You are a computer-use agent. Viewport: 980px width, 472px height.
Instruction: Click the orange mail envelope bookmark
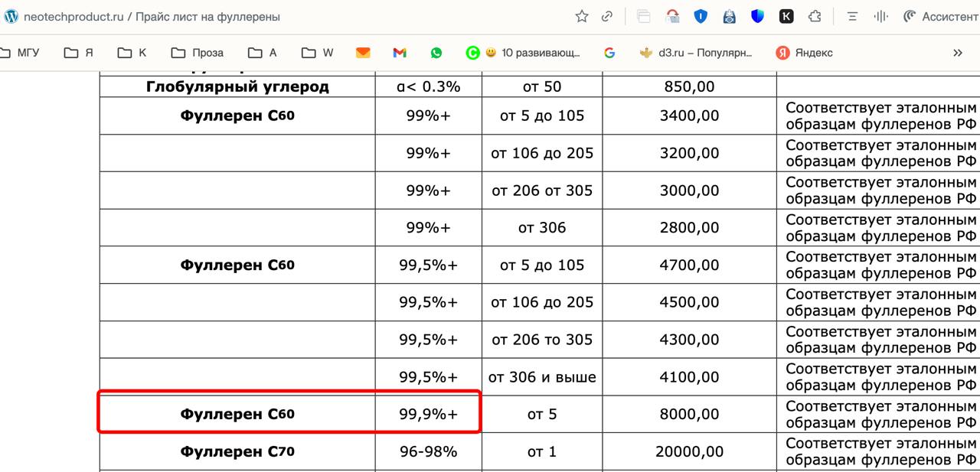(x=363, y=53)
